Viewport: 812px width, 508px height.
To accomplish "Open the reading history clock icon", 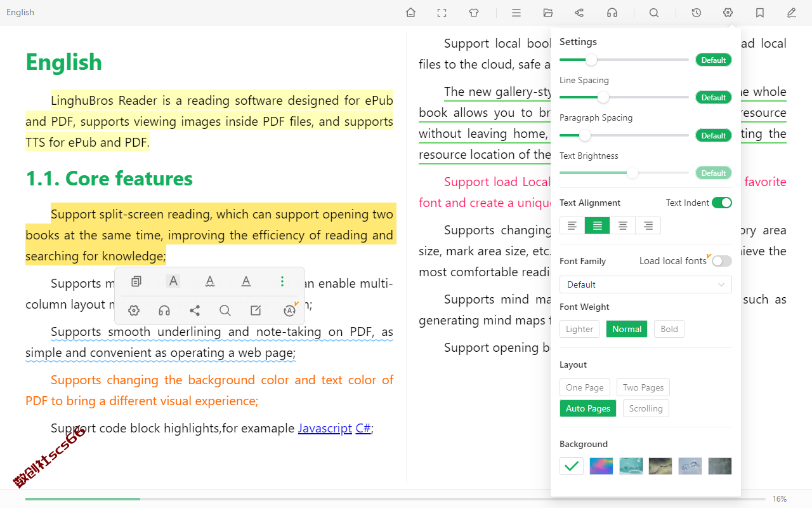I will (696, 13).
